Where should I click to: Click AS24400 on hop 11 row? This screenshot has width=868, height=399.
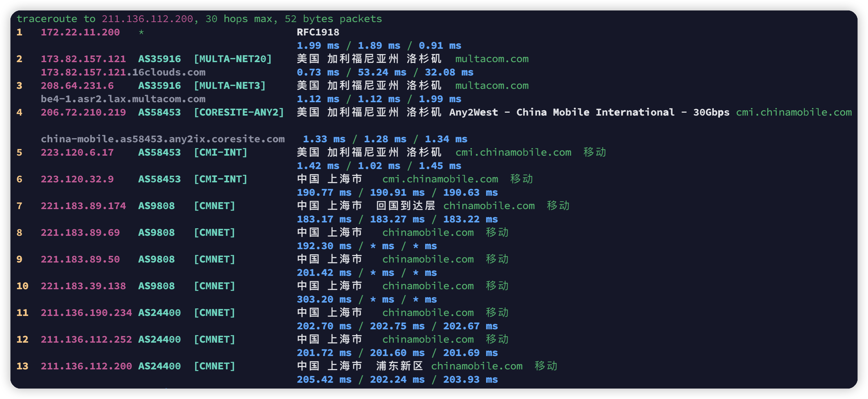pos(159,313)
